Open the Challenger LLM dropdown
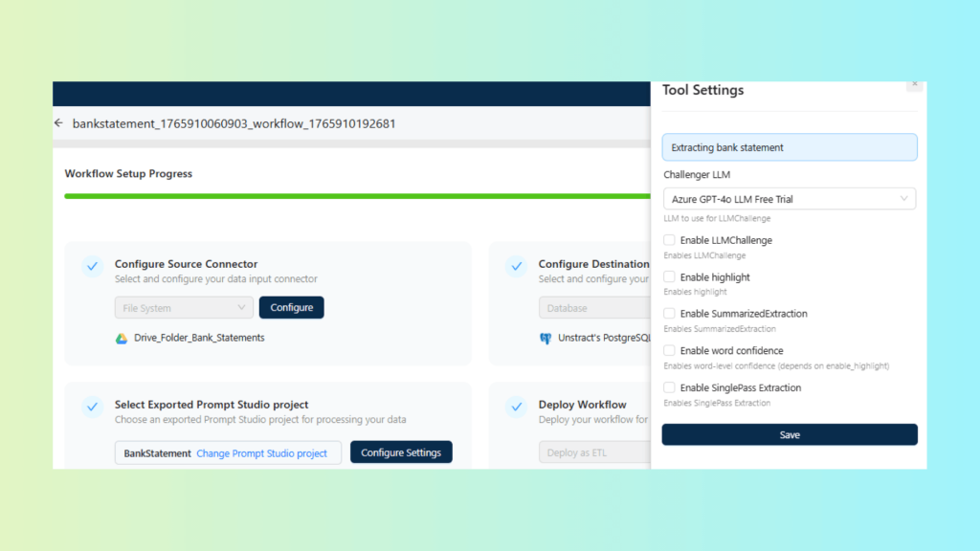Viewport: 980px width, 551px height. coord(789,199)
